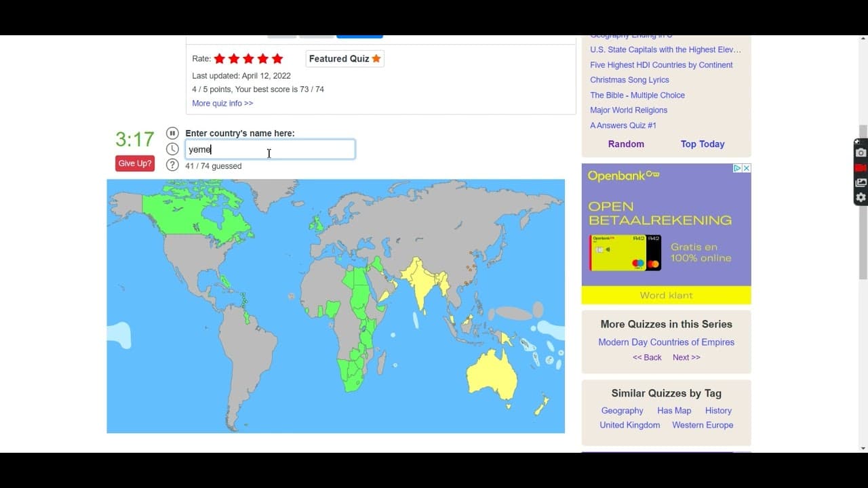Open the A Answers Quiz #1 link
This screenshot has height=488, width=868.
click(x=623, y=125)
